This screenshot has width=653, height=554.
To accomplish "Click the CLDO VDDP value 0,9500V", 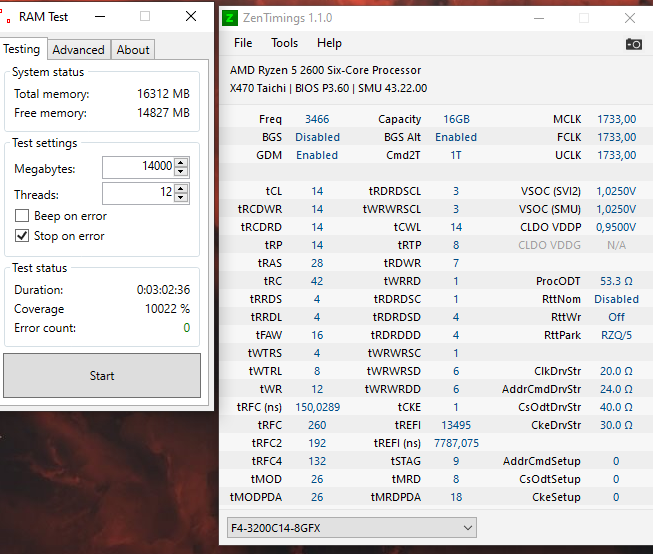I will 616,227.
